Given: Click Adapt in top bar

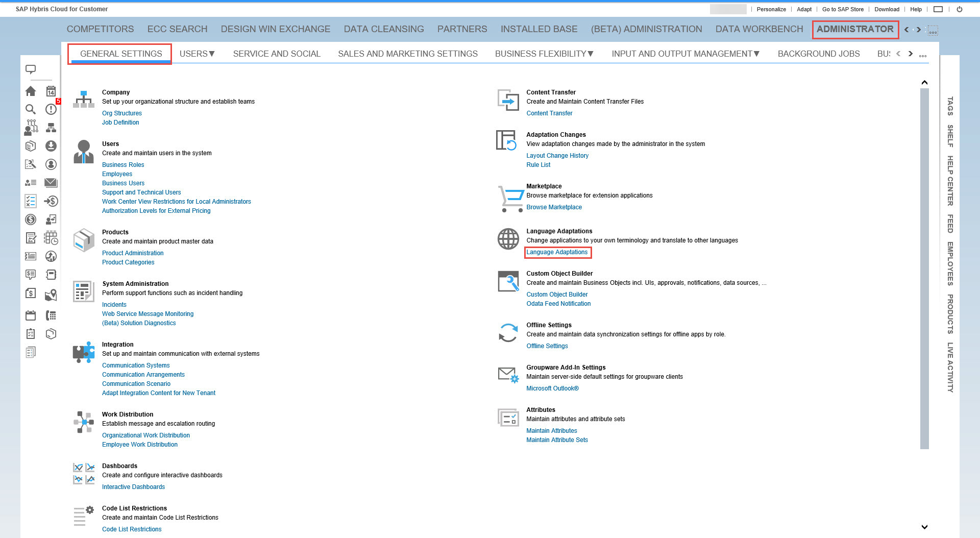Looking at the screenshot, I should (804, 9).
